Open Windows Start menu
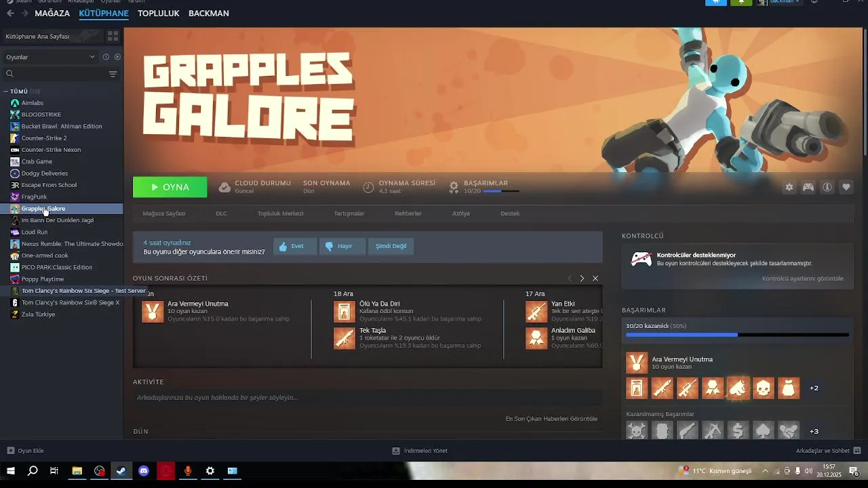This screenshot has height=488, width=868. click(x=11, y=471)
